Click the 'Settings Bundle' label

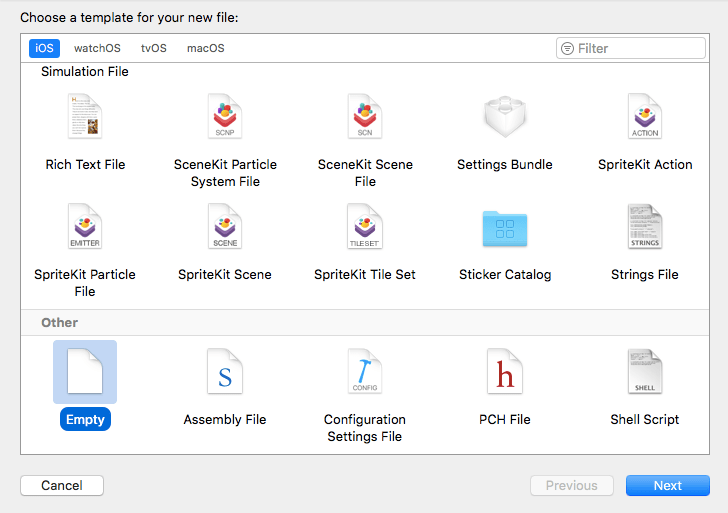click(x=505, y=164)
